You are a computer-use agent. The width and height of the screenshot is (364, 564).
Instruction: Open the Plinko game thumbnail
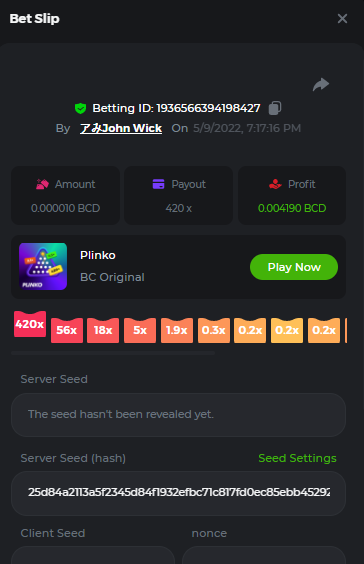click(x=43, y=266)
